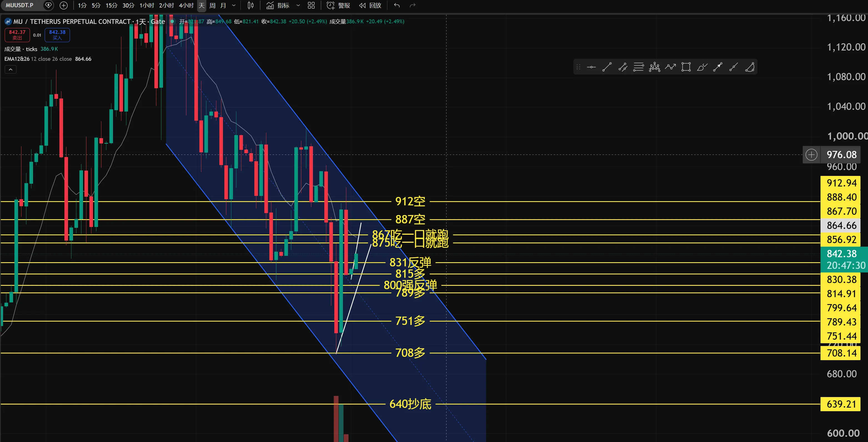Create an alert with the 警报 button
Viewport: 868px width, 442px height.
coord(339,5)
